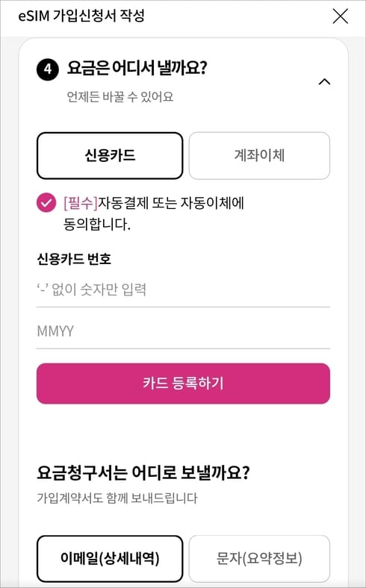Click the 카드 등록하기 button
The height and width of the screenshot is (588, 366).
coord(183,384)
